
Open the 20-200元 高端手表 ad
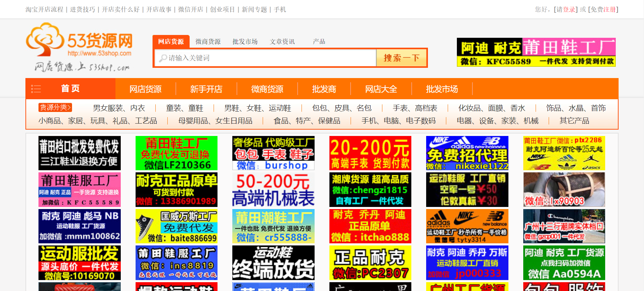pos(370,153)
